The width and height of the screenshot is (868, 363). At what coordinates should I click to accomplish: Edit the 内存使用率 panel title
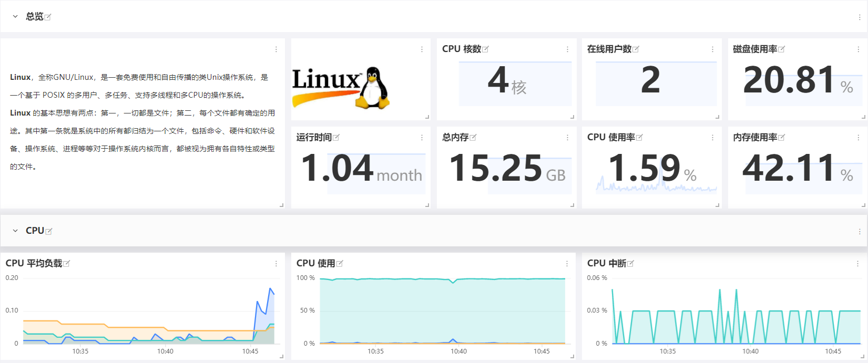(x=781, y=138)
